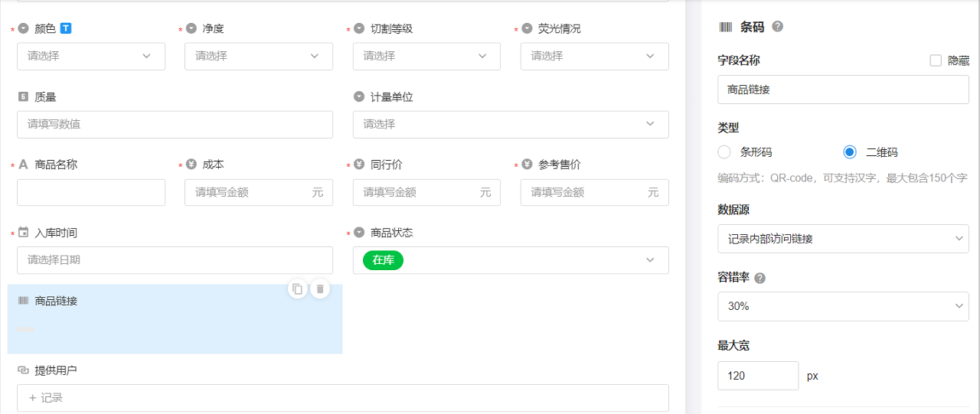Click the text field icon beside 商品名称
980x414 pixels.
point(23,164)
